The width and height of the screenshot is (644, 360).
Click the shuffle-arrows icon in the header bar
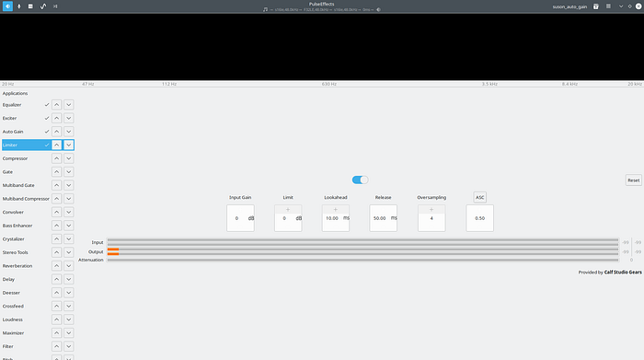tap(55, 6)
